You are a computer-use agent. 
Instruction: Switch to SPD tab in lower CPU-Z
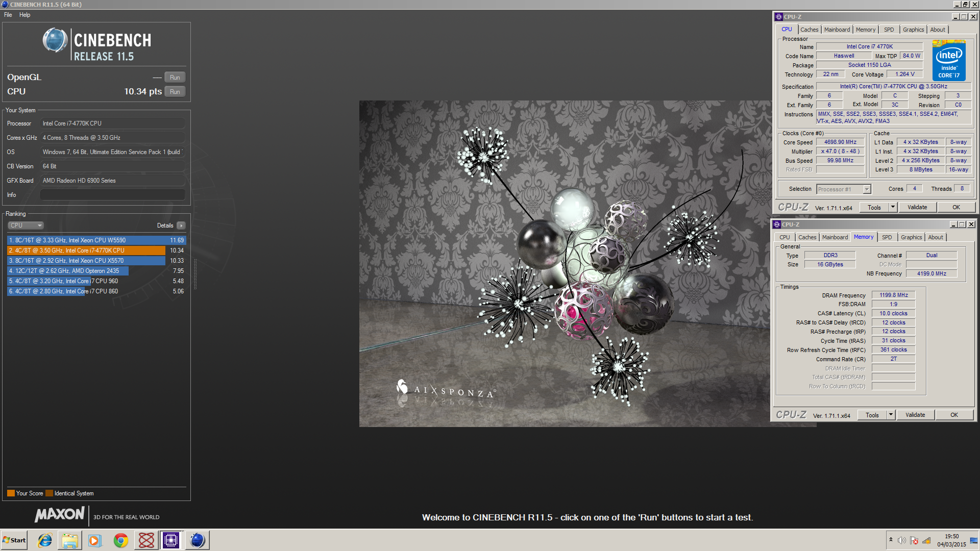887,237
